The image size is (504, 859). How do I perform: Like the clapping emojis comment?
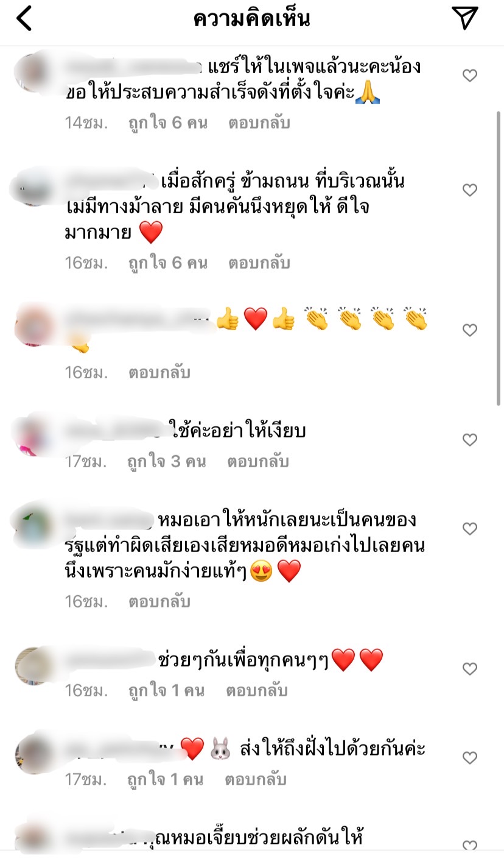pos(470,330)
